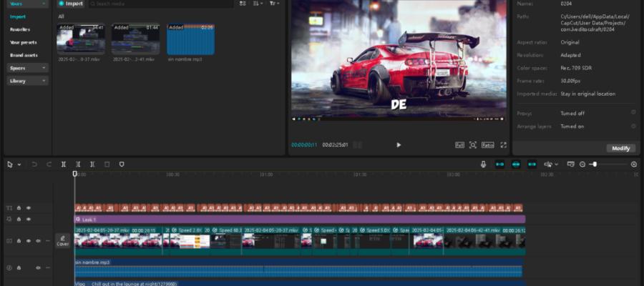
Task: Click the microphone voiceover record icon
Action: tap(484, 164)
